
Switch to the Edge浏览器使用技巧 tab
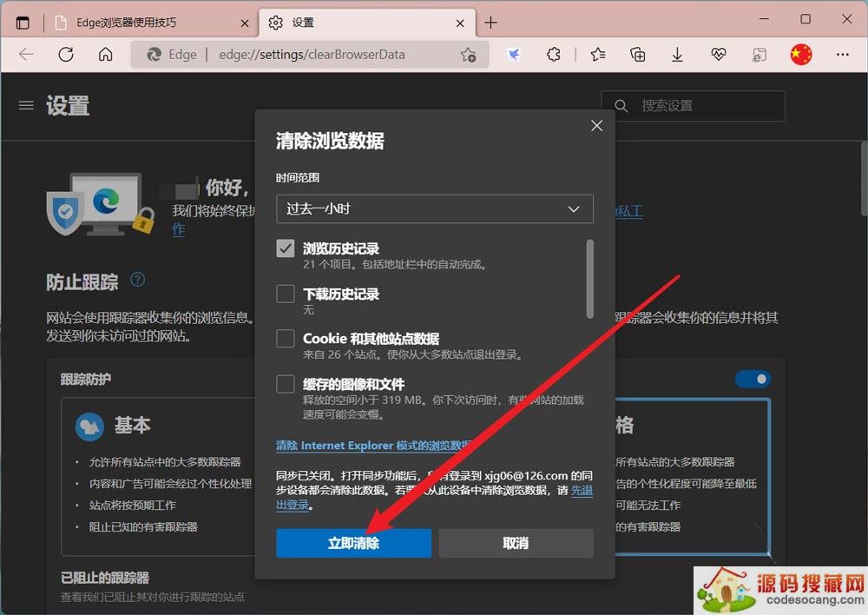click(x=152, y=23)
